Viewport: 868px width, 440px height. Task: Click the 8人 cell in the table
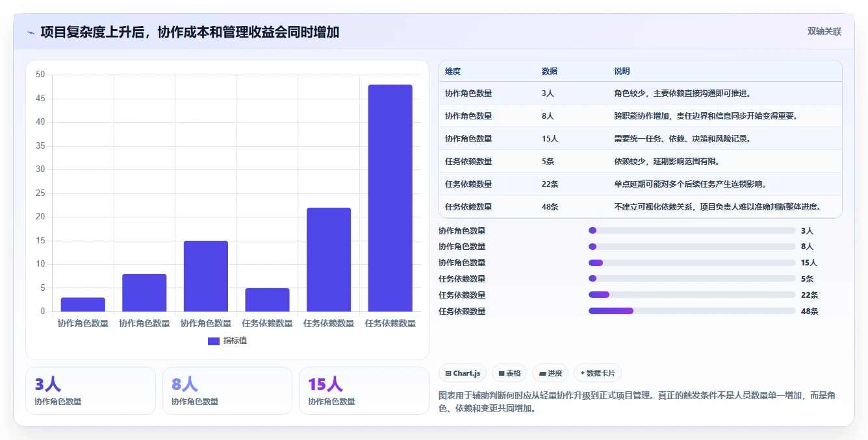(x=548, y=116)
